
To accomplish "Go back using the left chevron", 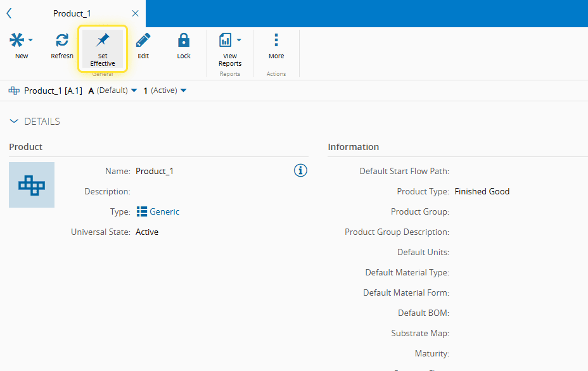I will coord(9,13).
